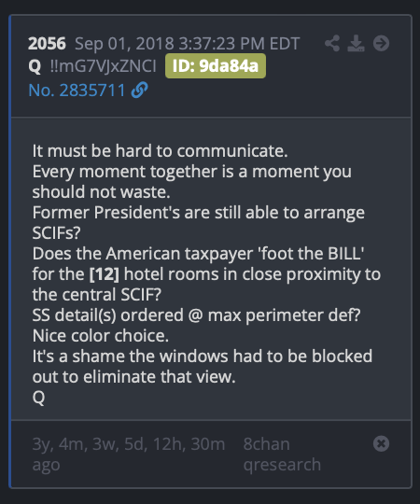Click the bold Q author name
The image size is (420, 504).
pyautogui.click(x=35, y=66)
